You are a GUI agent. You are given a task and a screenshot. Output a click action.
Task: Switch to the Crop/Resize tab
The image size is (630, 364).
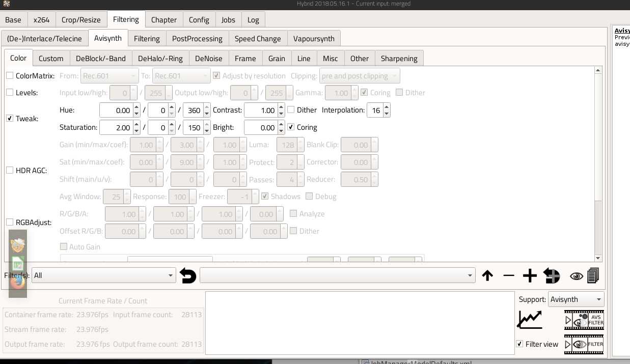(81, 20)
